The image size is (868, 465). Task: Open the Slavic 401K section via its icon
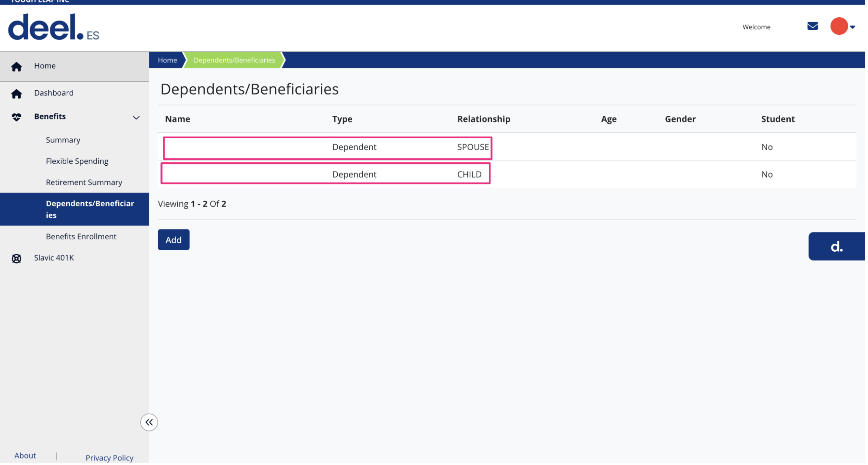pos(16,258)
